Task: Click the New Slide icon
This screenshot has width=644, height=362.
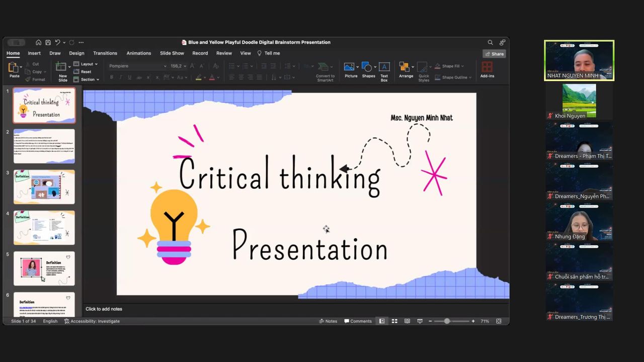Action: 61,67
